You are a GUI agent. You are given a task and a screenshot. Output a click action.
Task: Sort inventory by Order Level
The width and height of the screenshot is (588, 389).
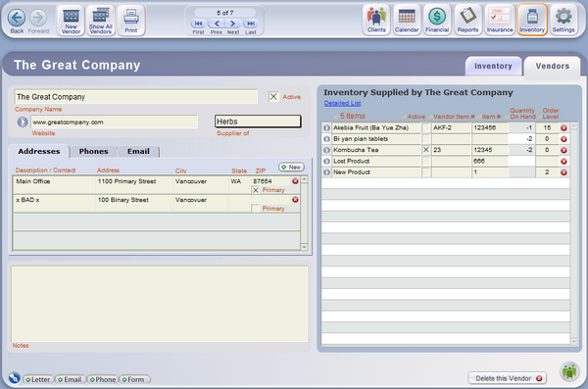click(549, 114)
